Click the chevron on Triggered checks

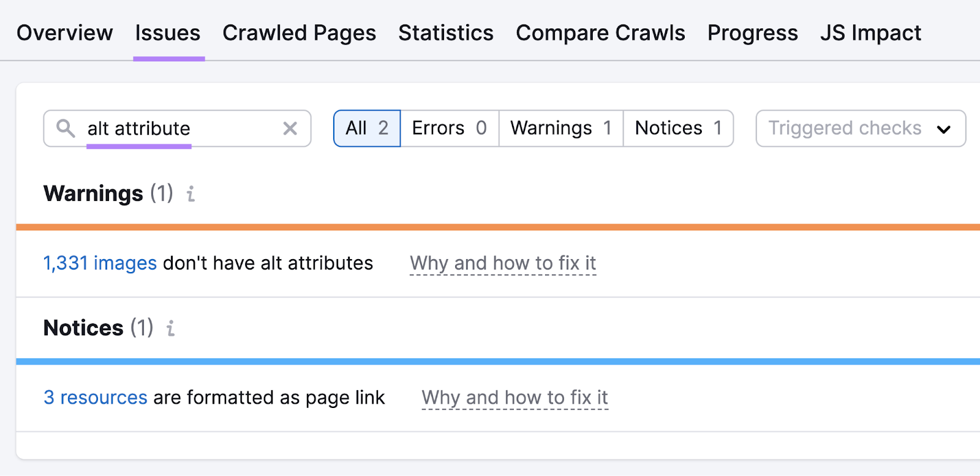pos(944,129)
